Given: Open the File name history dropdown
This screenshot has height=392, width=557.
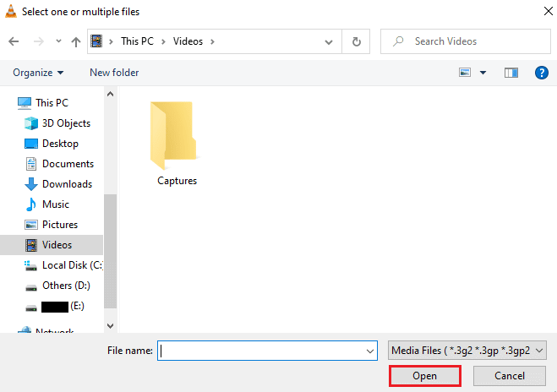Looking at the screenshot, I should [370, 351].
